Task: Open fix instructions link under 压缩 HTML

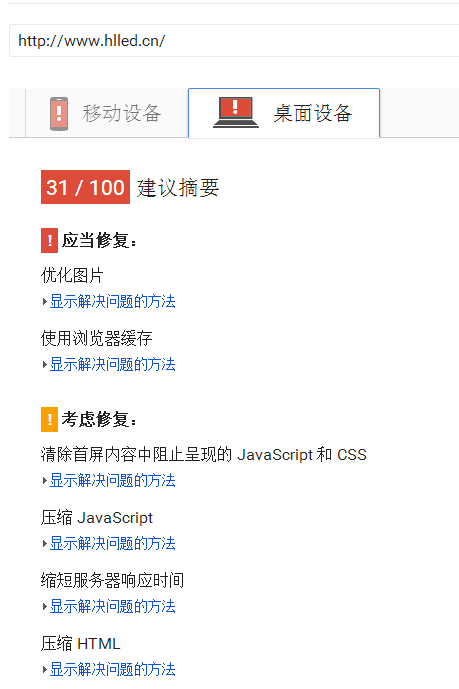Action: [x=112, y=669]
